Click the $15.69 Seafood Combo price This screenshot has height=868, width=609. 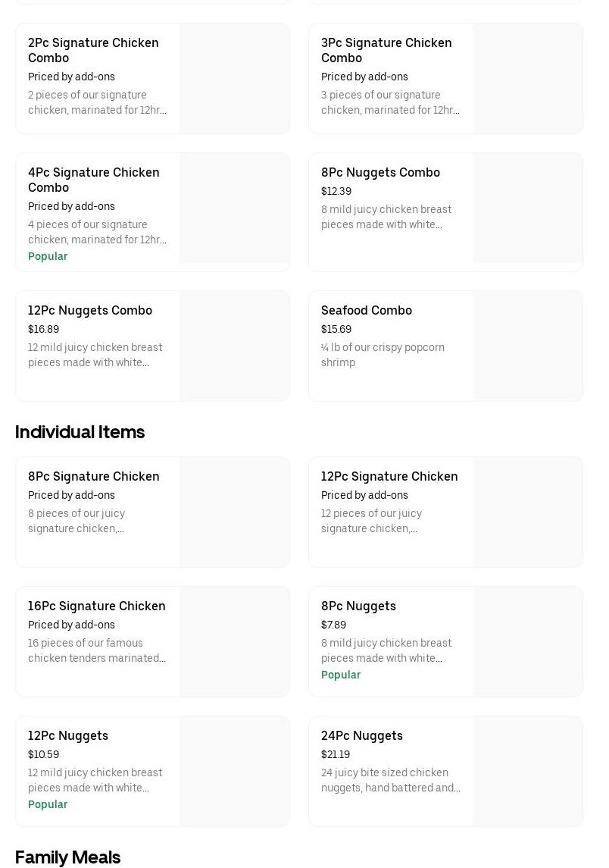(336, 329)
